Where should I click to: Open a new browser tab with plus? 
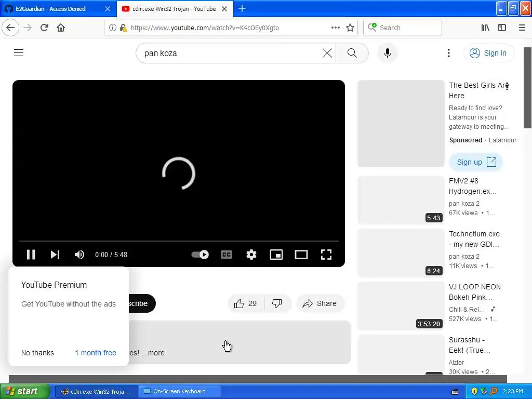click(242, 8)
